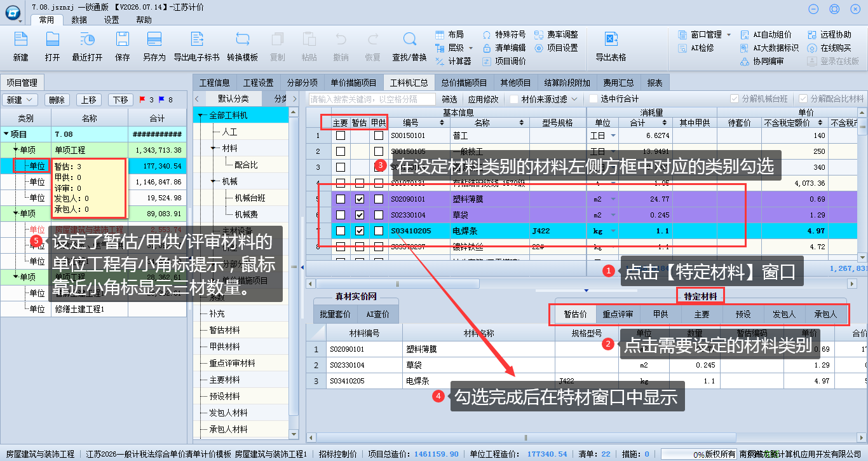Uncheck 暂估 box for 电焊条 row
The width and height of the screenshot is (868, 461).
(360, 231)
